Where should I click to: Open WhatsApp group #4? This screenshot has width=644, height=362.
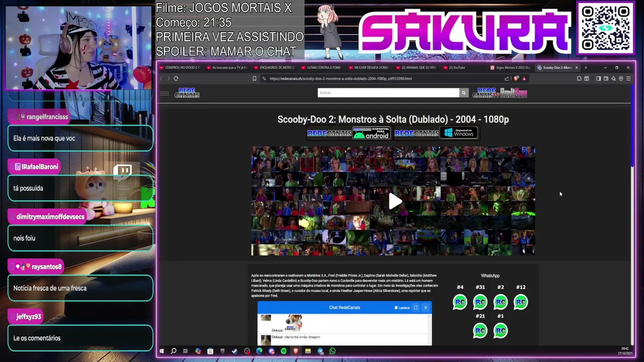tap(460, 302)
